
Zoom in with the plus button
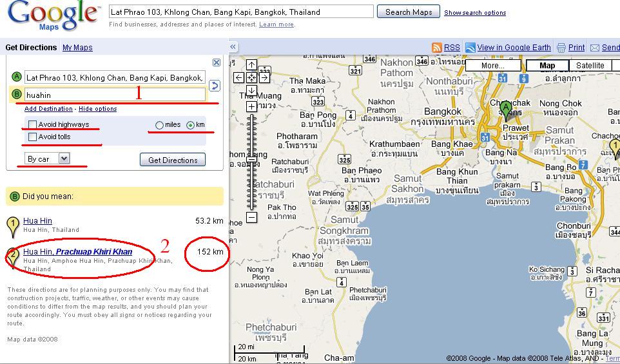coord(251,106)
